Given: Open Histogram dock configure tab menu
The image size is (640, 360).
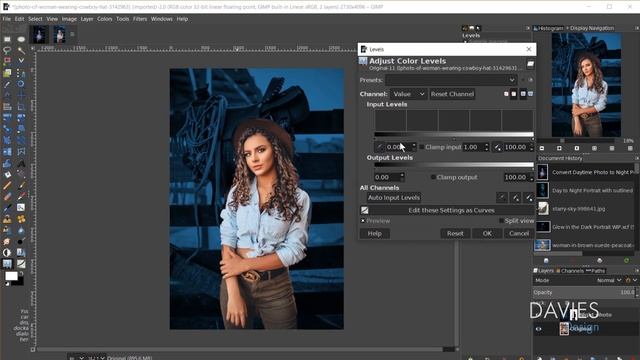Looking at the screenshot, I should (637, 28).
